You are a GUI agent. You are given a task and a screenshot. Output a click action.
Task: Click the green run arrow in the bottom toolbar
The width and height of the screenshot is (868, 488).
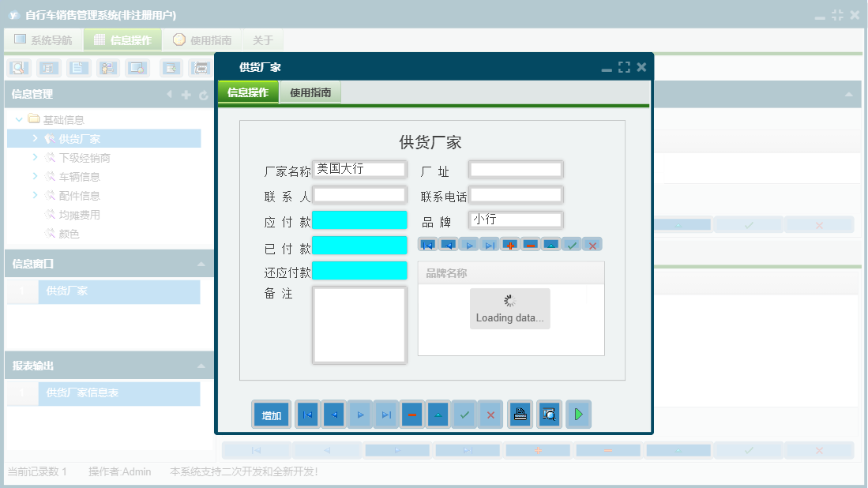coord(578,414)
